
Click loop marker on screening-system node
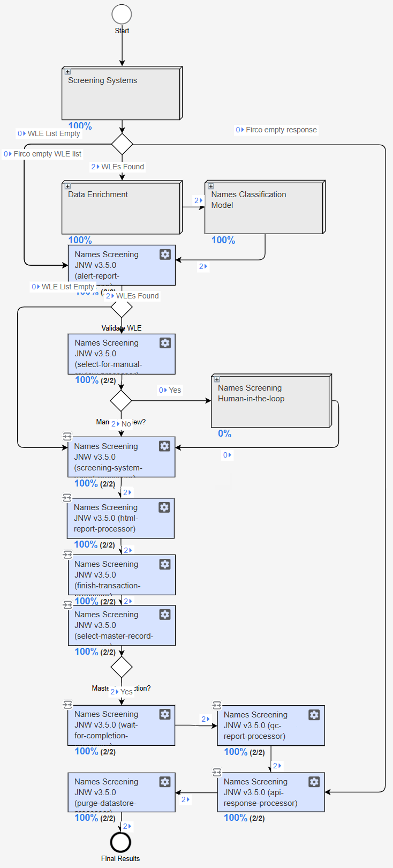coord(67,437)
